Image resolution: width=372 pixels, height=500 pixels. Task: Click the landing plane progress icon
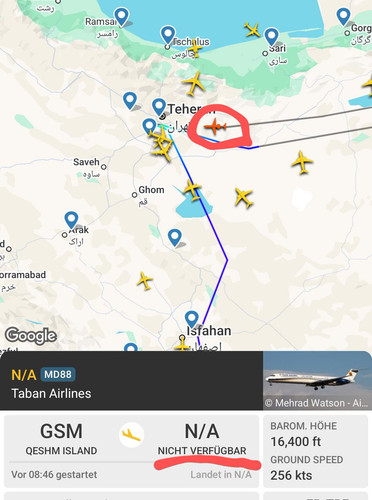coord(131,435)
